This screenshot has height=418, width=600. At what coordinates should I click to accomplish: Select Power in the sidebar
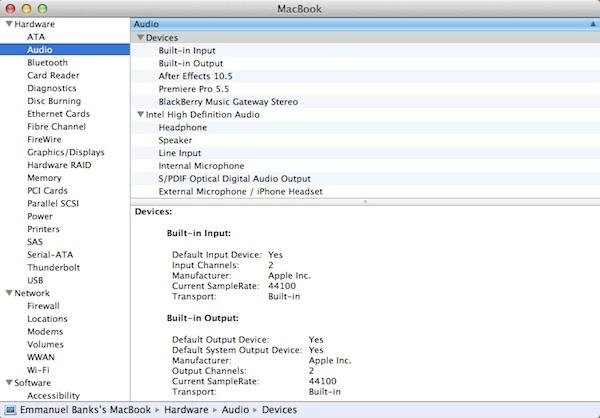[40, 216]
